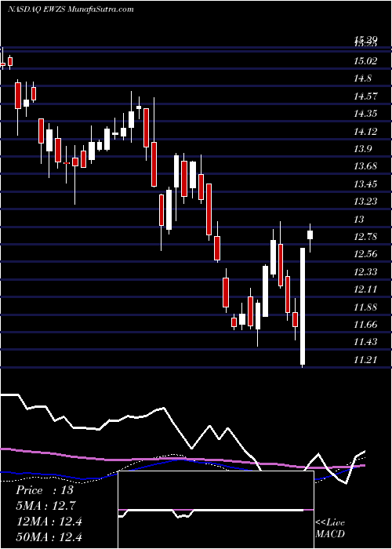392x549 pixels.
Task: Click the '<<Live MACD' label
Action: pos(330,529)
